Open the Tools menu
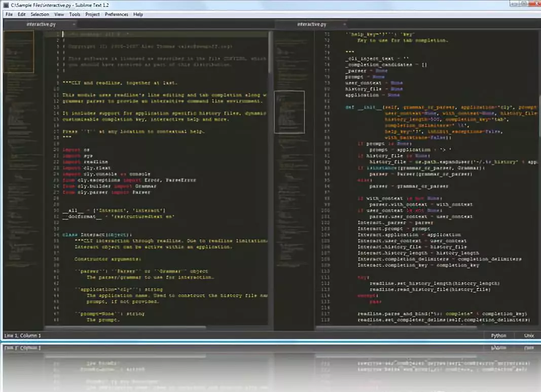This screenshot has width=541, height=392. coord(75,14)
